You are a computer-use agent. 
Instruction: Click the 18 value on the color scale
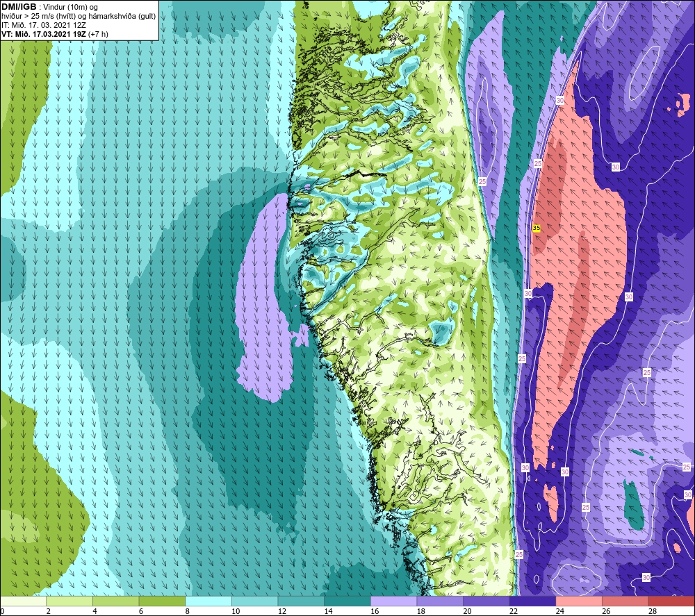[420, 611]
